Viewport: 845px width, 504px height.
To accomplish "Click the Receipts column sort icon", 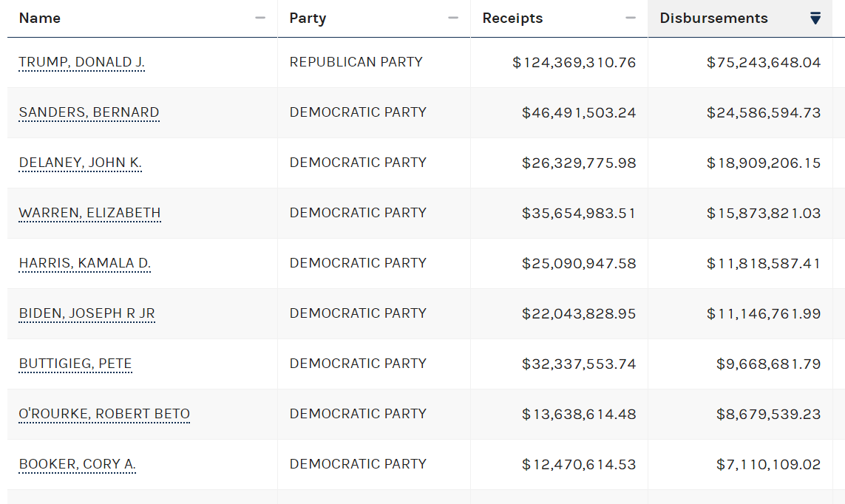I will pyautogui.click(x=631, y=18).
